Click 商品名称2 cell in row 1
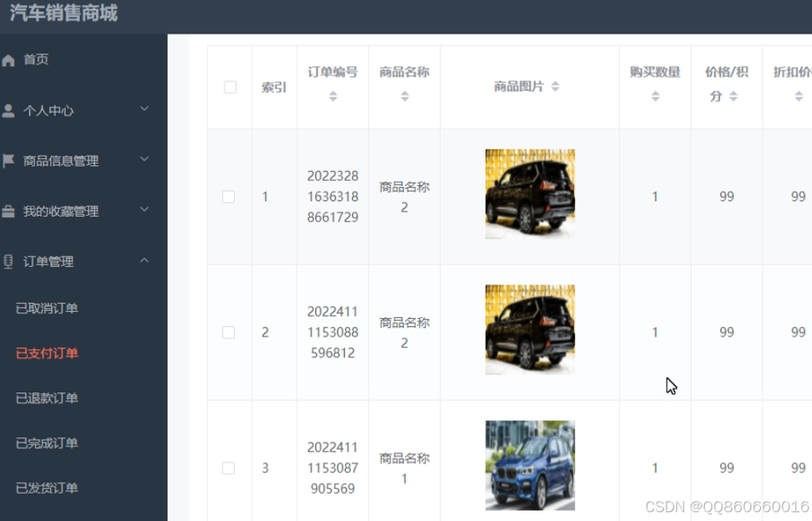This screenshot has height=521, width=812. (405, 197)
